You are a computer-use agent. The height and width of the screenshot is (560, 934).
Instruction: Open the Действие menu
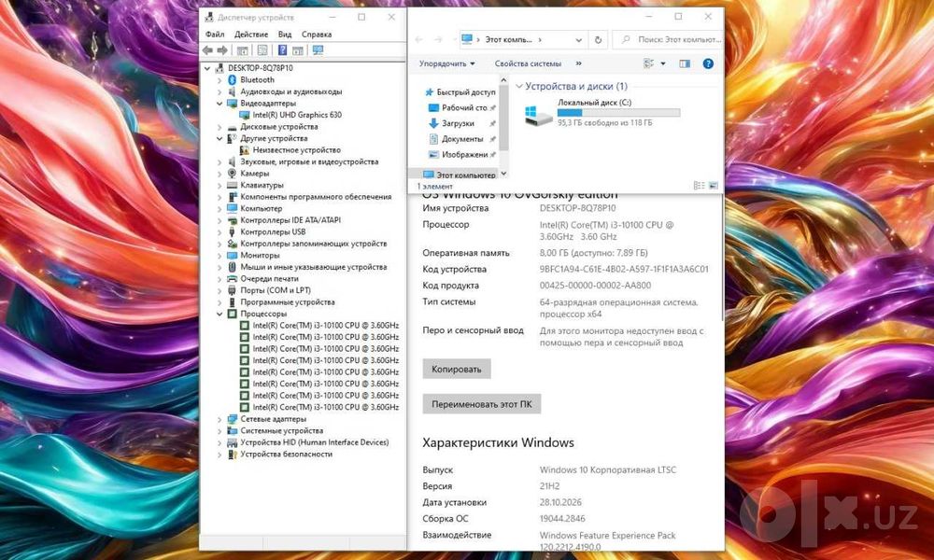click(250, 35)
